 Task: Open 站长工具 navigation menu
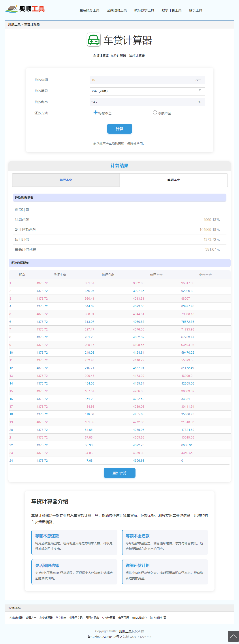point(196,10)
